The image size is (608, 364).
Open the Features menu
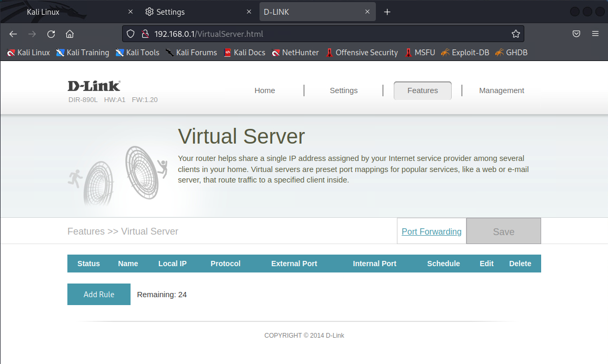[x=423, y=90]
